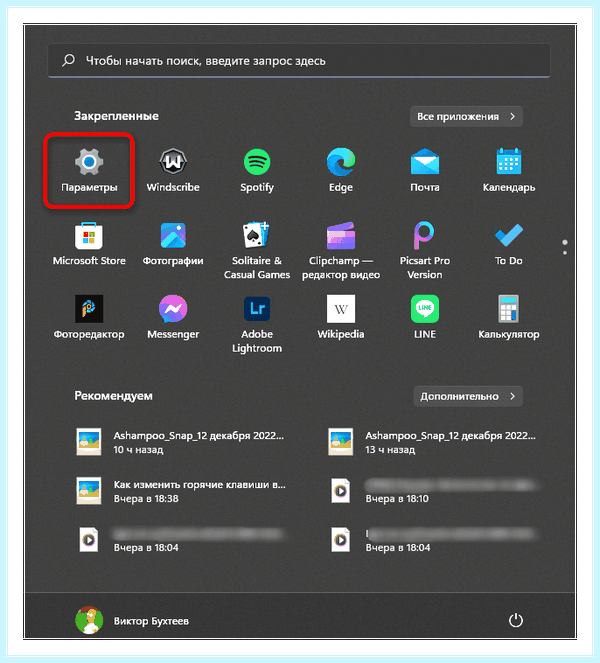Click the search field to start typing
Viewport: 600px width, 663px height.
(x=299, y=61)
